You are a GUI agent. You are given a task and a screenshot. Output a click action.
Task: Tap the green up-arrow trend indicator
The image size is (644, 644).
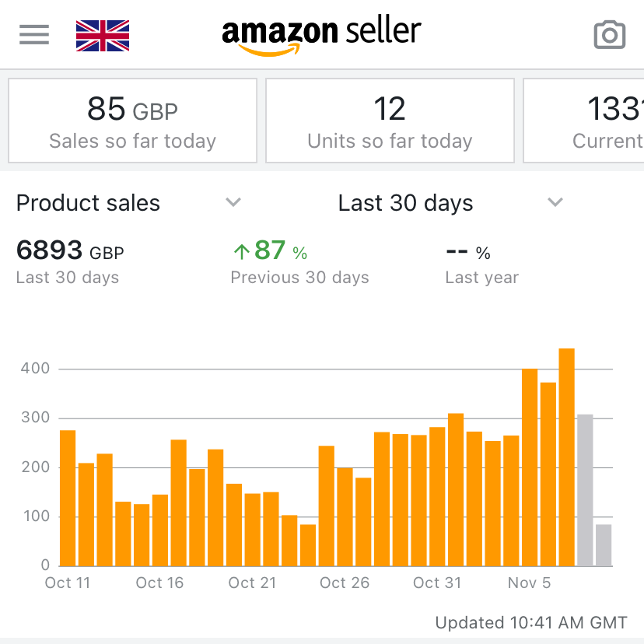[x=242, y=251]
